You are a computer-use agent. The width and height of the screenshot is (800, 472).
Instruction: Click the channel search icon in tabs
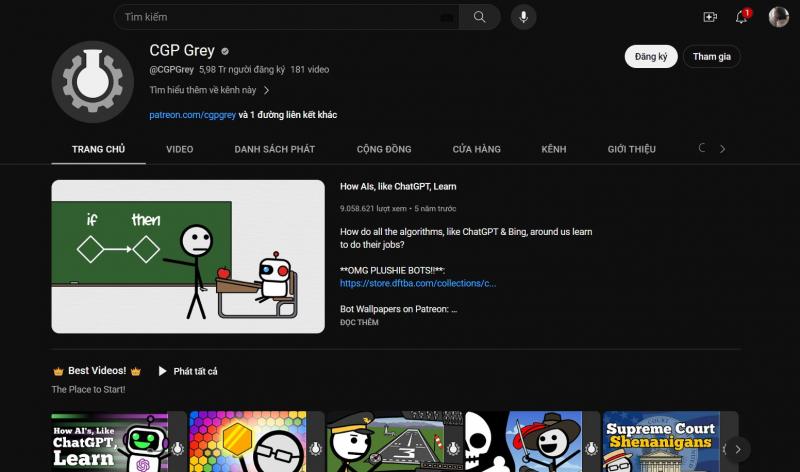coord(702,148)
